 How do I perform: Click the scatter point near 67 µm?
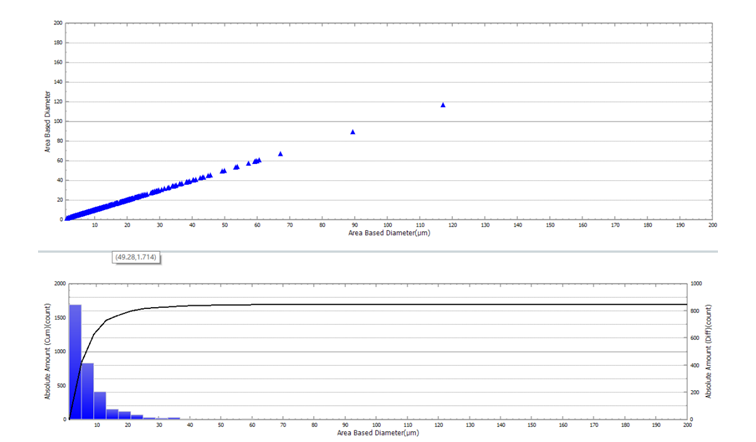point(280,154)
